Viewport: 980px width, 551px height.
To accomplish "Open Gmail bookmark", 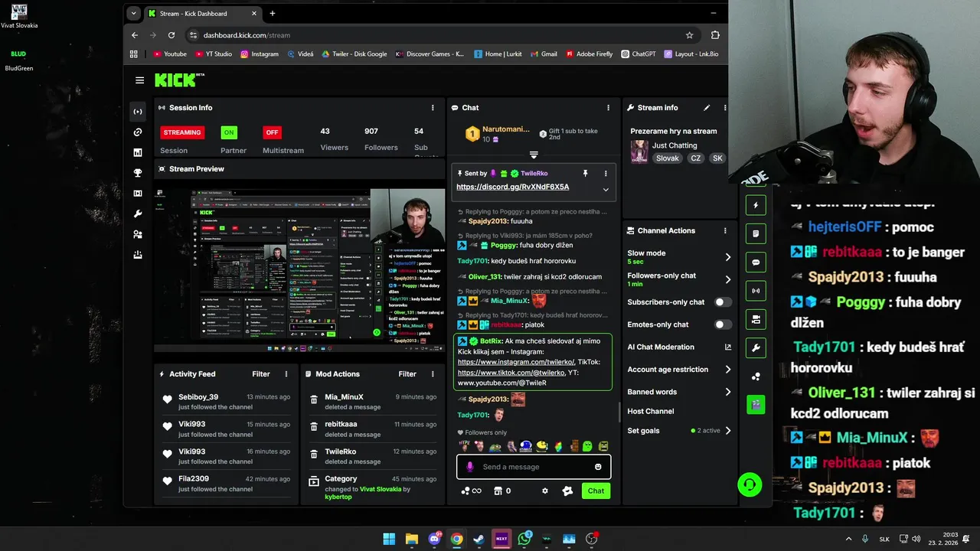I will (543, 54).
